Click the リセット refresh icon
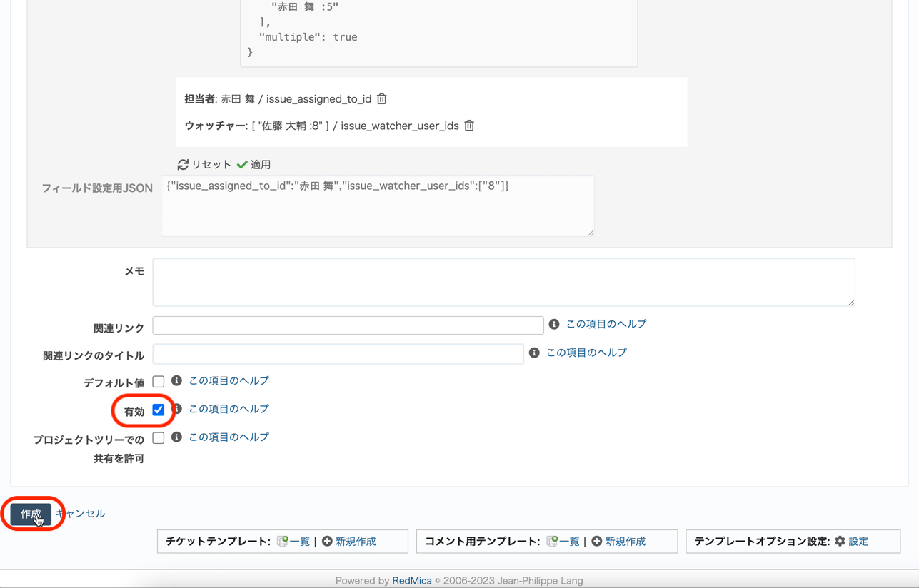 184,165
